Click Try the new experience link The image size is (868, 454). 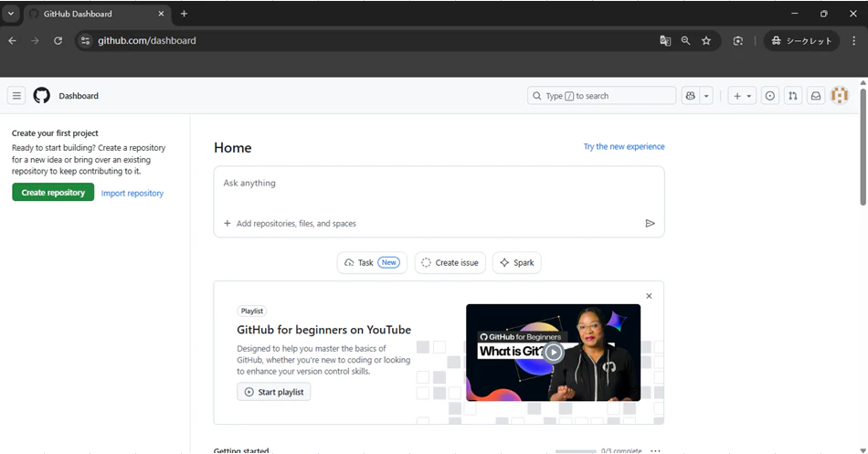624,147
